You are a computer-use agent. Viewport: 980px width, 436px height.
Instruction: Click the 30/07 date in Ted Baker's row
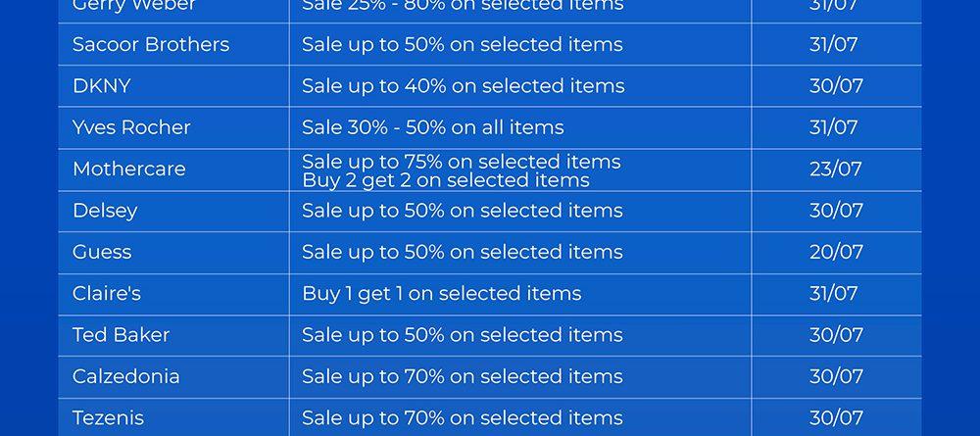point(836,335)
